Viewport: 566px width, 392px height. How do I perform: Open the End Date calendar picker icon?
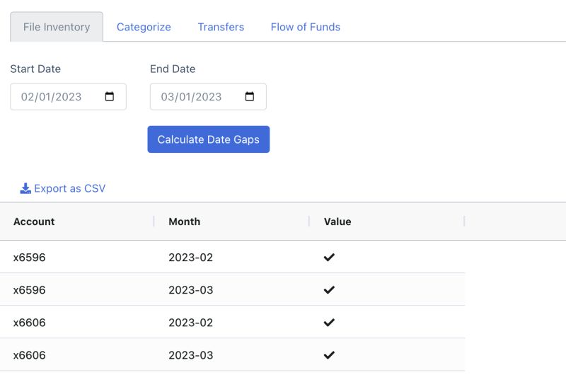(250, 97)
